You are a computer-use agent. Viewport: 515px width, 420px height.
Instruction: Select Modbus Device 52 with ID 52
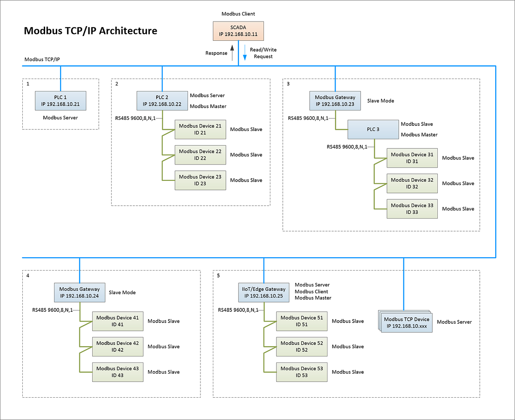tap(302, 347)
